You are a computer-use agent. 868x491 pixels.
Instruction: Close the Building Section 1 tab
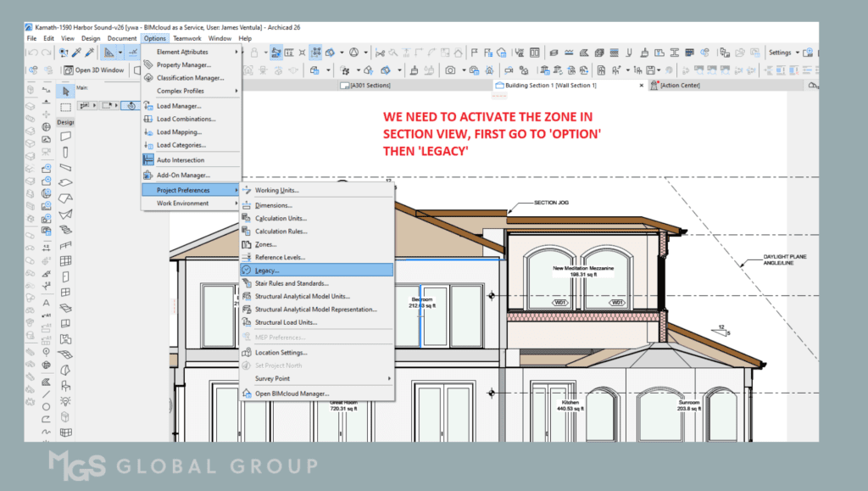coord(641,85)
